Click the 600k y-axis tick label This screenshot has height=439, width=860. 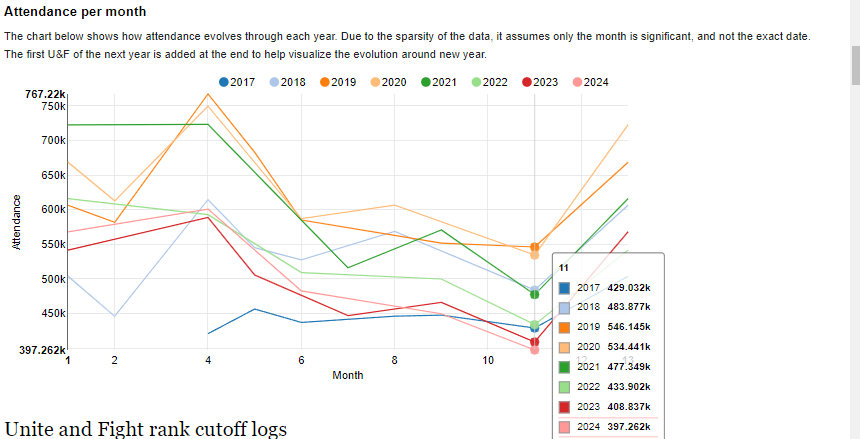[54, 210]
